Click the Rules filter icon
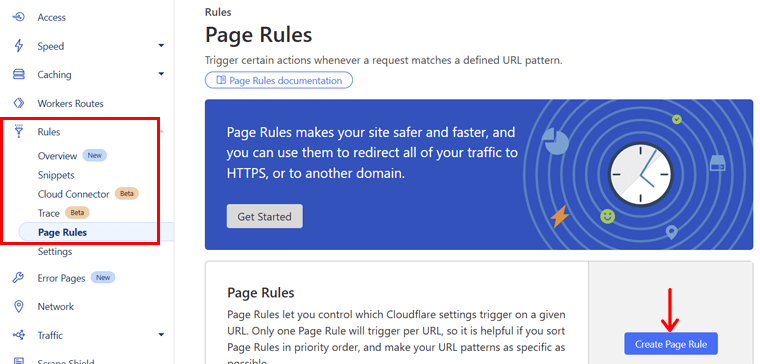This screenshot has height=364, width=760. coord(19,132)
